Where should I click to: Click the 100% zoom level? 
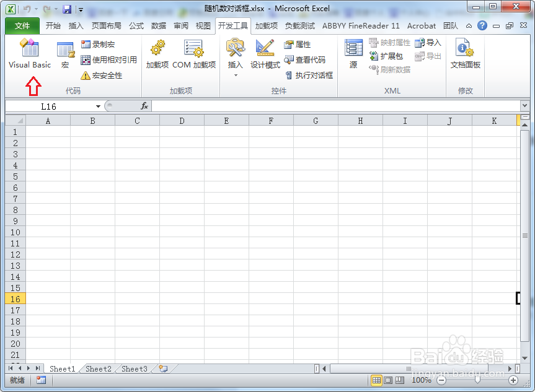pos(422,380)
